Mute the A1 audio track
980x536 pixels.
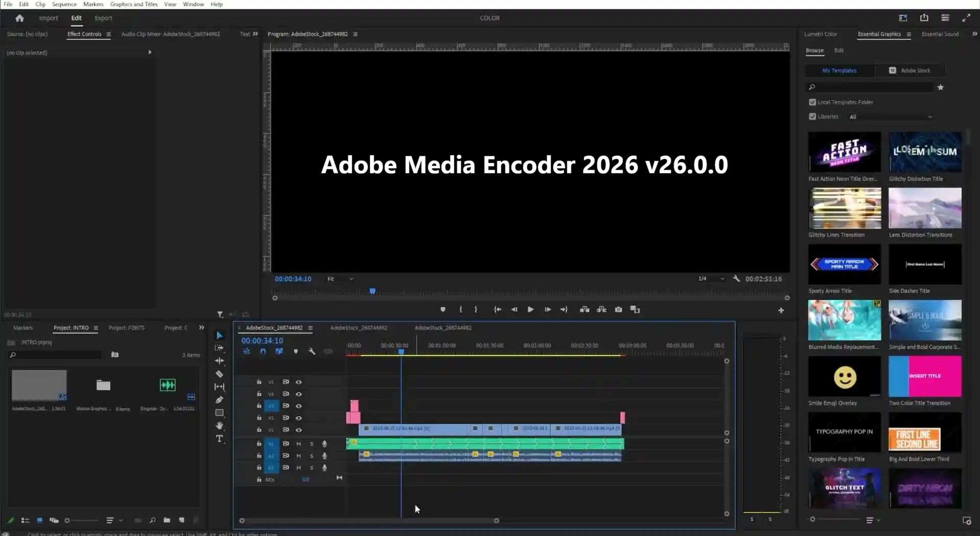point(298,445)
